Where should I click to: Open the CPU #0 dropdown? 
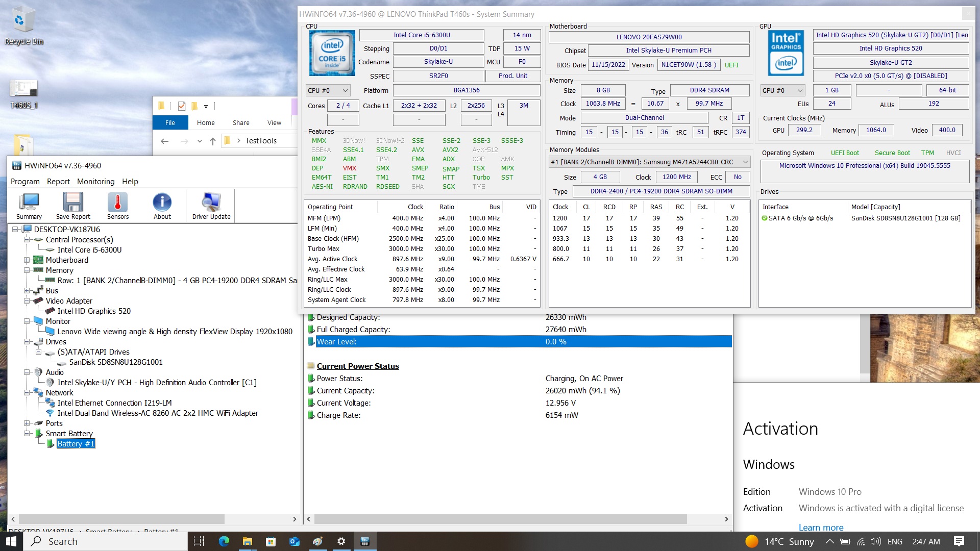coord(328,90)
